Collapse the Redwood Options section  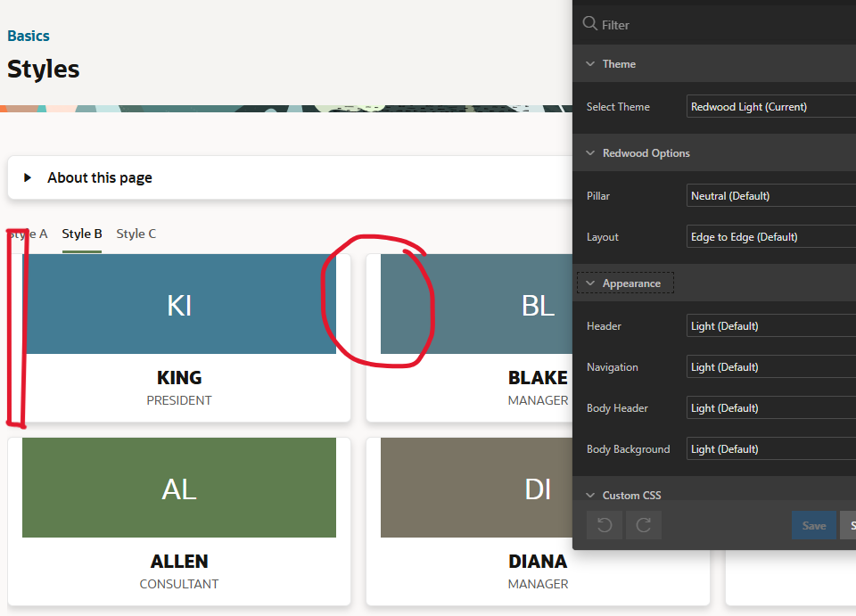[x=589, y=153]
